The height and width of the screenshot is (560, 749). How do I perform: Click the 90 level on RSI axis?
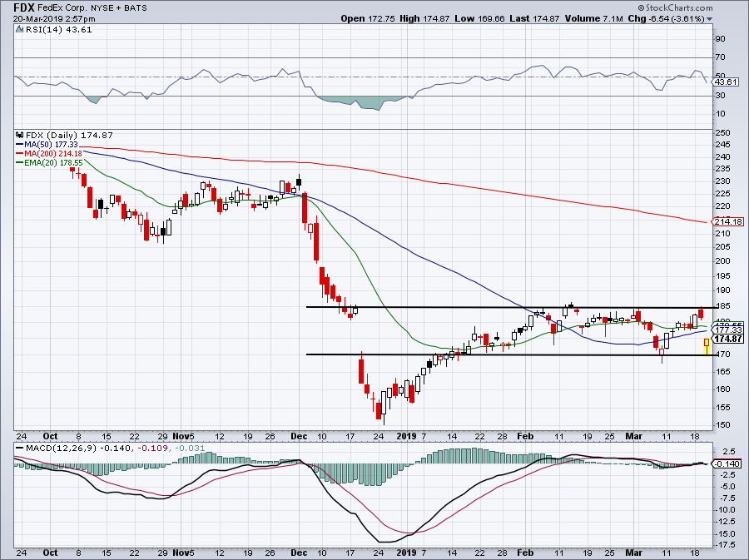pos(721,39)
